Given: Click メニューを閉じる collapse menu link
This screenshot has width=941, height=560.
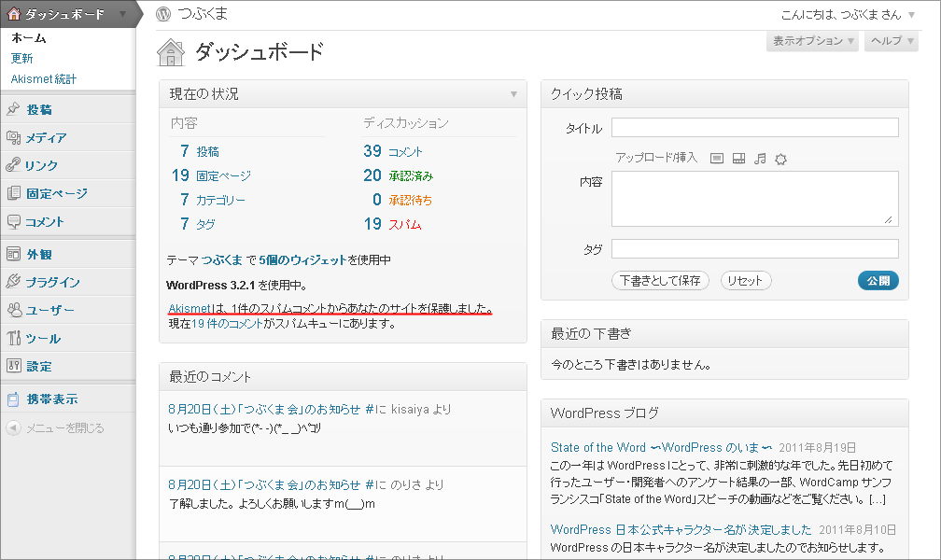Looking at the screenshot, I should tap(64, 428).
